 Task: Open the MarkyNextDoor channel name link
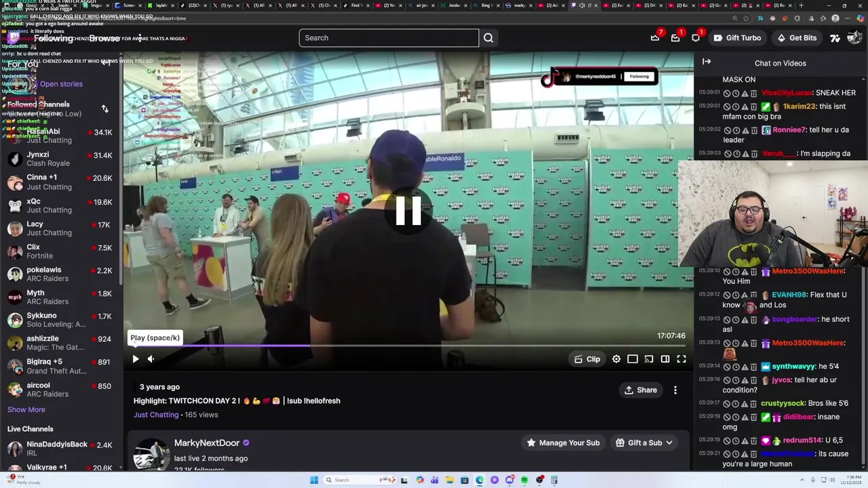click(207, 443)
